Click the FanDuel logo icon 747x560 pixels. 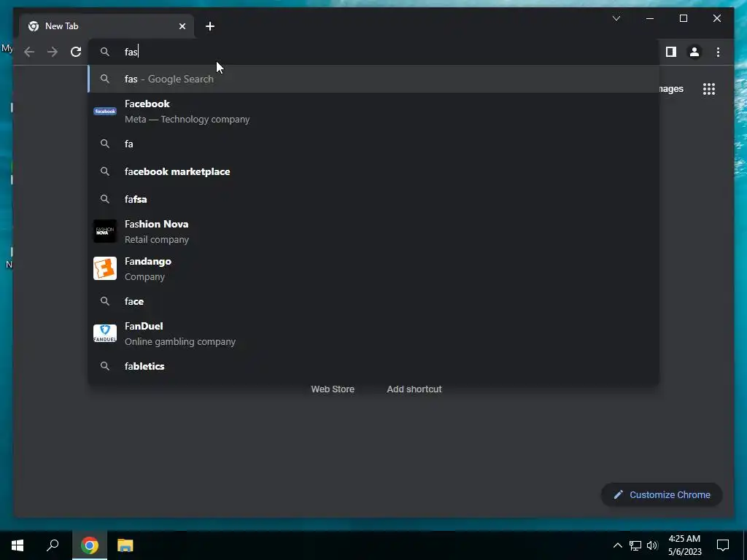tap(105, 333)
